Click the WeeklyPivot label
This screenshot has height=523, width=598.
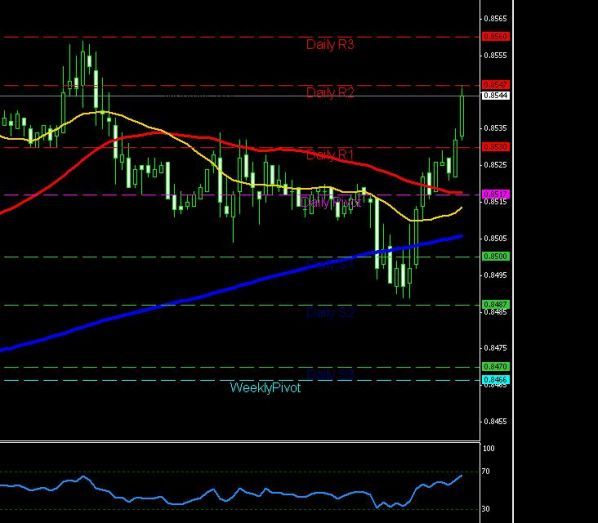point(265,388)
